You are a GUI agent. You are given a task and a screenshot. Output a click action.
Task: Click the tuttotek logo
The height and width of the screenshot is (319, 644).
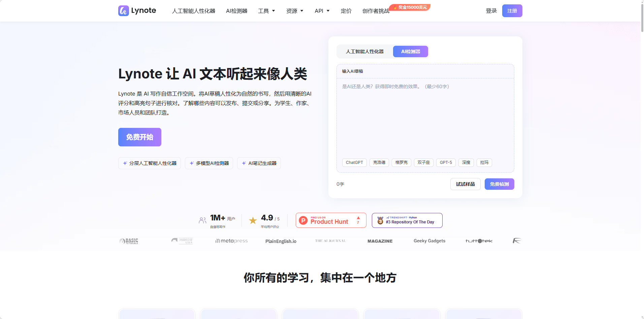(479, 241)
